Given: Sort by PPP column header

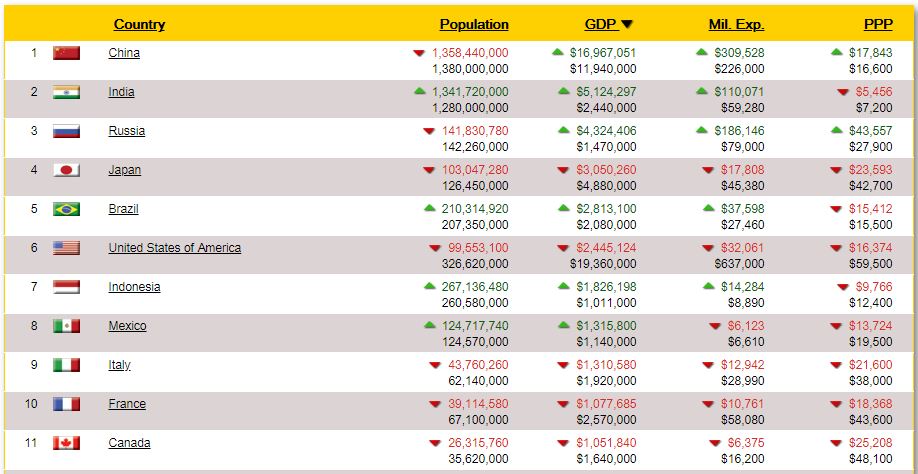Looking at the screenshot, I should pyautogui.click(x=878, y=24).
